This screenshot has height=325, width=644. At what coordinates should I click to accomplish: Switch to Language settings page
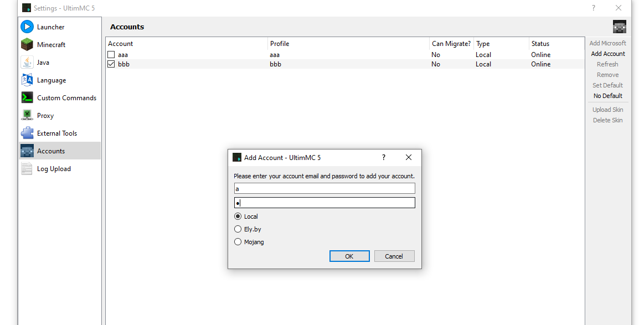coord(60,80)
